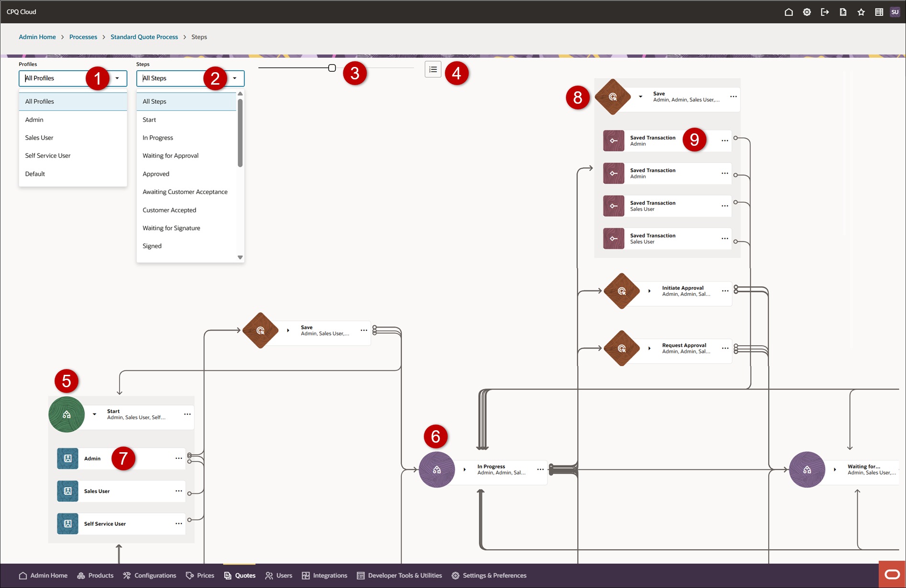906x588 pixels.
Task: Click the SU user avatar badge
Action: 895,11
